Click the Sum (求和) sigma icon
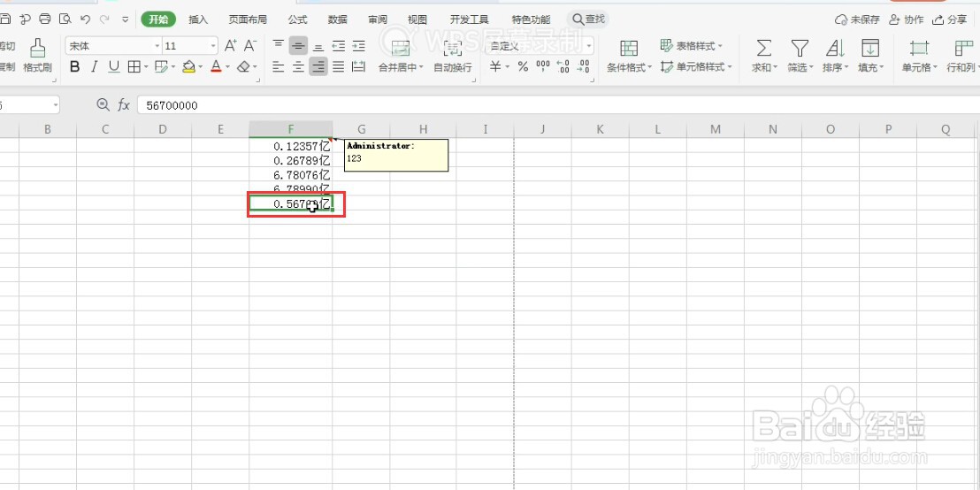 [x=764, y=48]
